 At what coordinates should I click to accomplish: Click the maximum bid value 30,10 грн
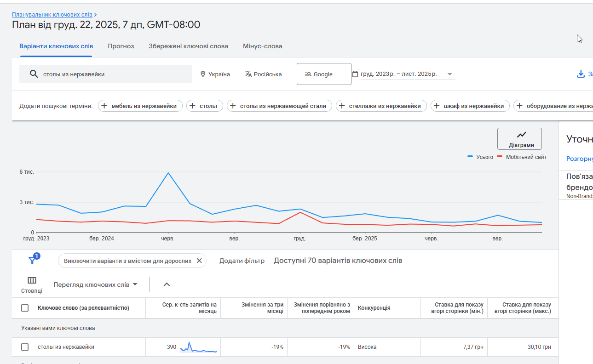[539, 347]
